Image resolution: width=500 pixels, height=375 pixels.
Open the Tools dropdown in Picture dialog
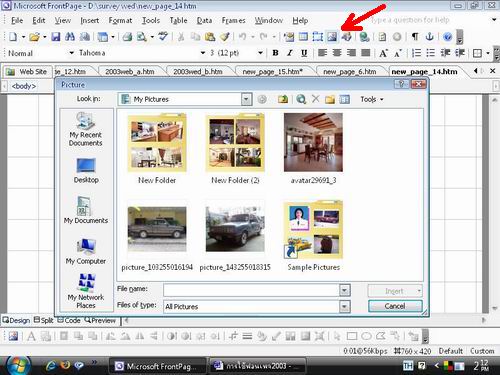point(372,99)
